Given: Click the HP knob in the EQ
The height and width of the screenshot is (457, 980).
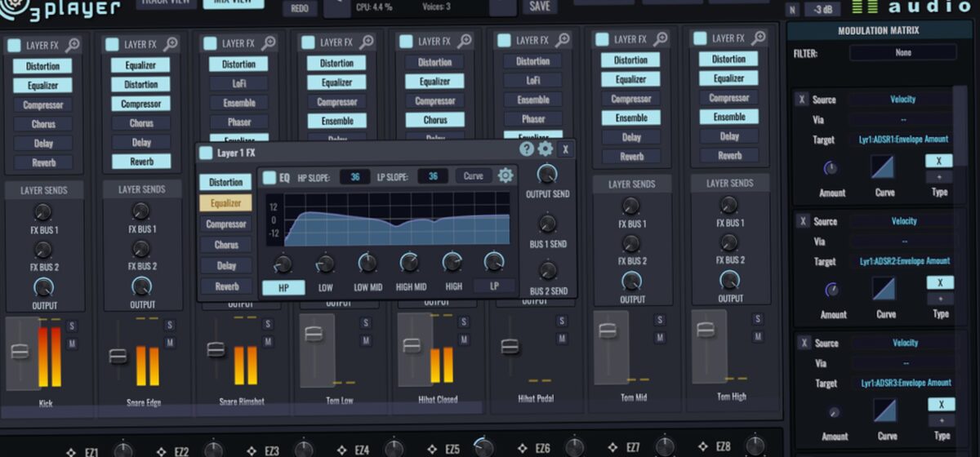Looking at the screenshot, I should [x=283, y=264].
